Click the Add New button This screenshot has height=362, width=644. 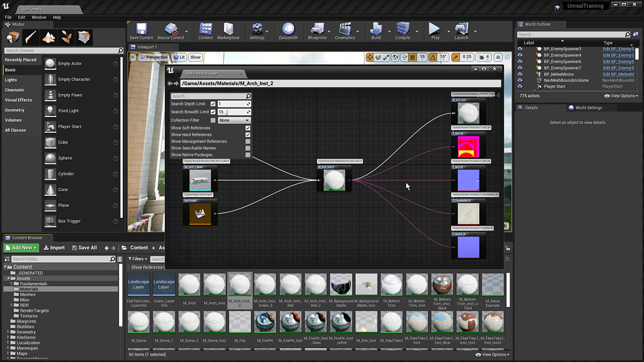click(20, 247)
